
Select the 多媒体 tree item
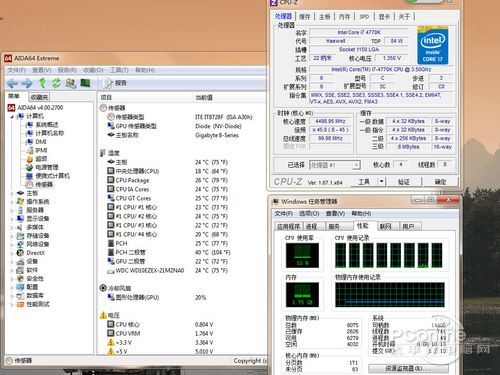coord(35,227)
